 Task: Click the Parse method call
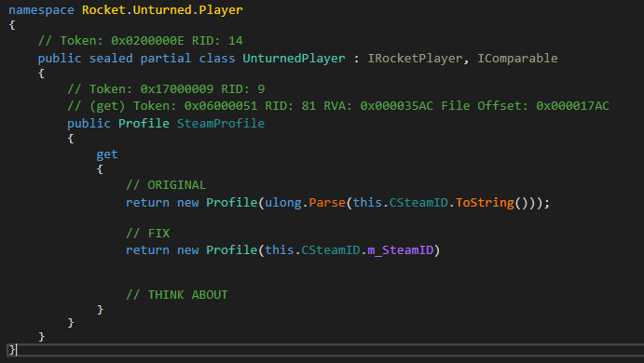pos(327,203)
